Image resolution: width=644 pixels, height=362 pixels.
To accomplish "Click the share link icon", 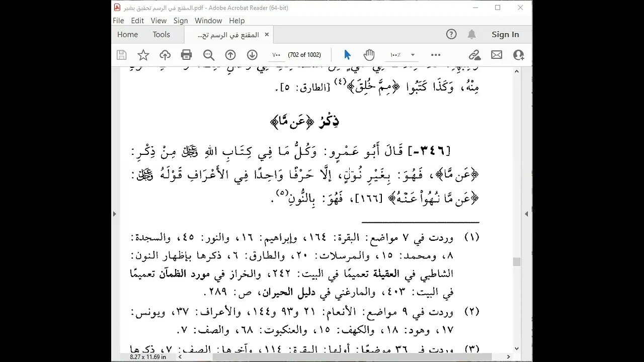I will coord(474,55).
